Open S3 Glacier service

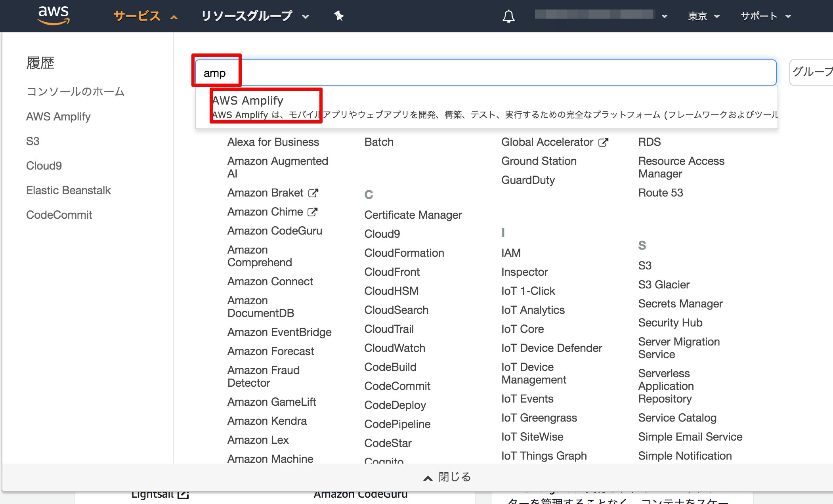pyautogui.click(x=664, y=284)
